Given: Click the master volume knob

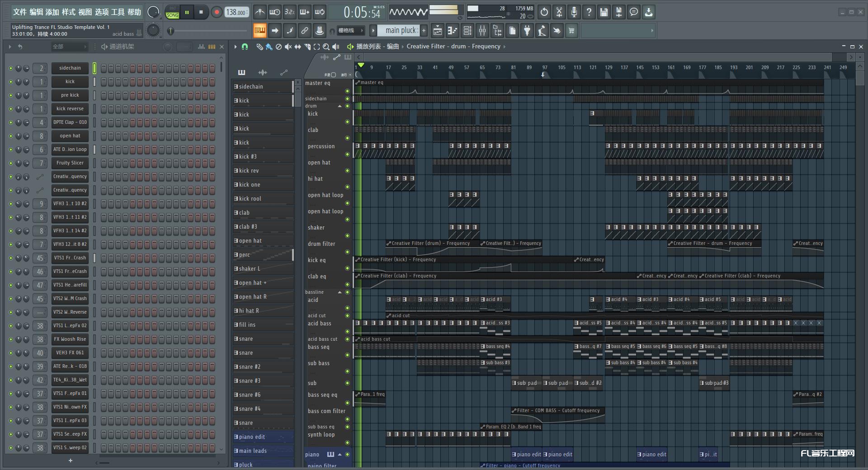Looking at the screenshot, I should click(x=153, y=12).
